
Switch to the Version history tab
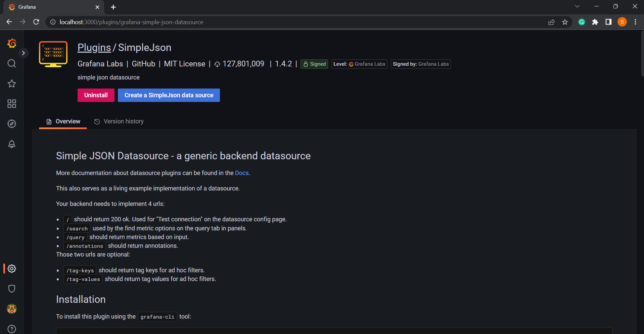tap(119, 121)
